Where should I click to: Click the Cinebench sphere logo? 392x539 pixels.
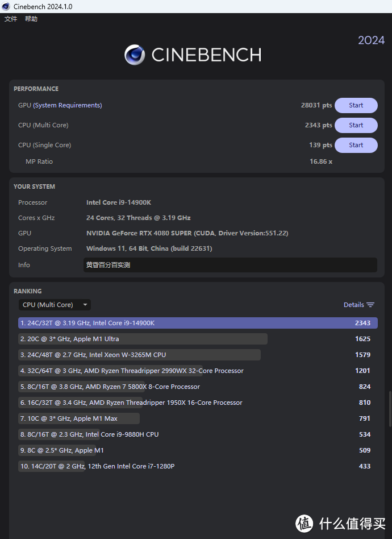135,55
